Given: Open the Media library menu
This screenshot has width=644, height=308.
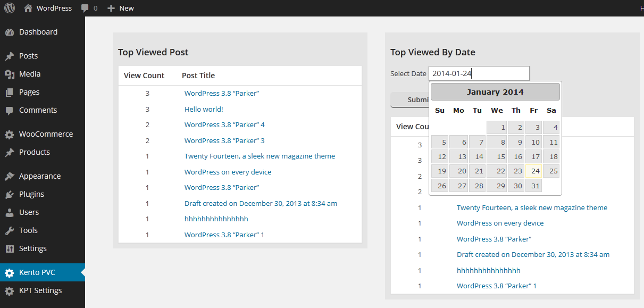Looking at the screenshot, I should point(43,74).
